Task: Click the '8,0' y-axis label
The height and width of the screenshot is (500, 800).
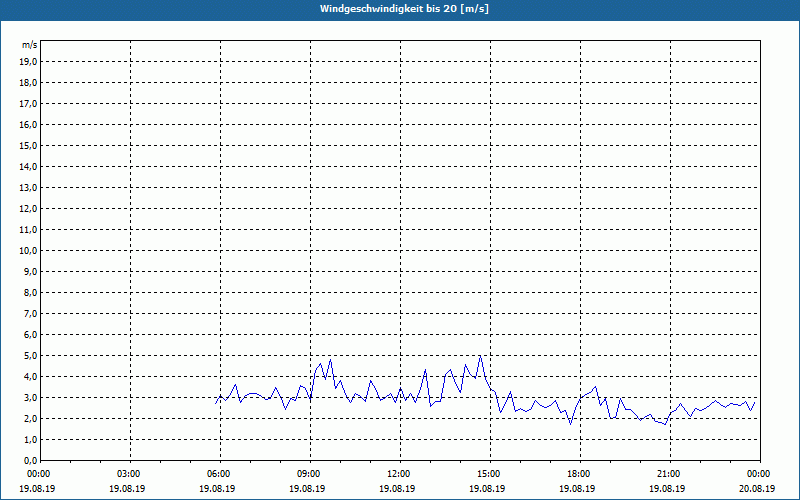Action: [30, 292]
